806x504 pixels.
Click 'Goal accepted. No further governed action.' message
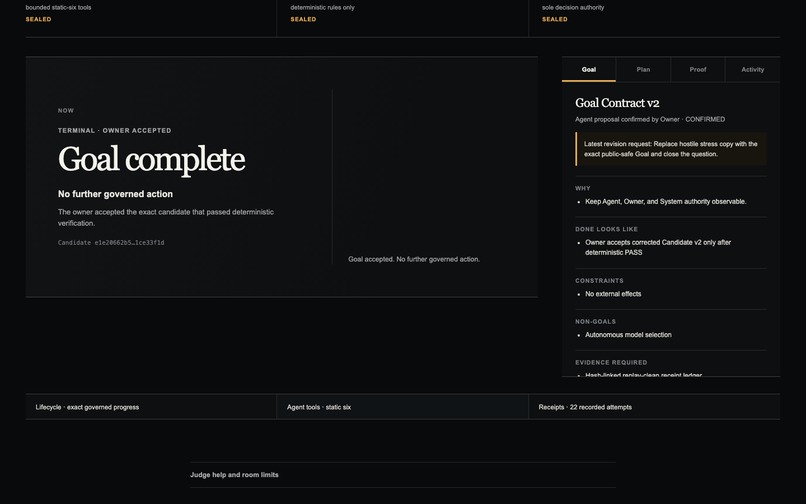(414, 259)
